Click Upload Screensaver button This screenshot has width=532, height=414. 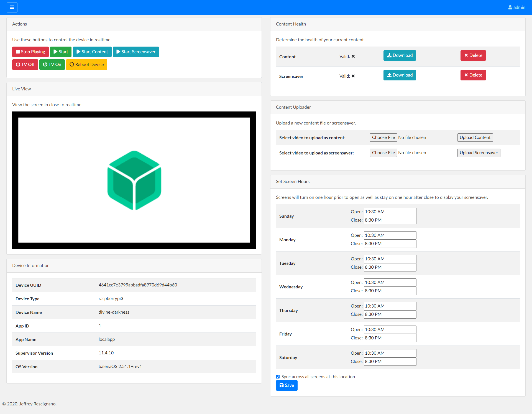point(479,153)
